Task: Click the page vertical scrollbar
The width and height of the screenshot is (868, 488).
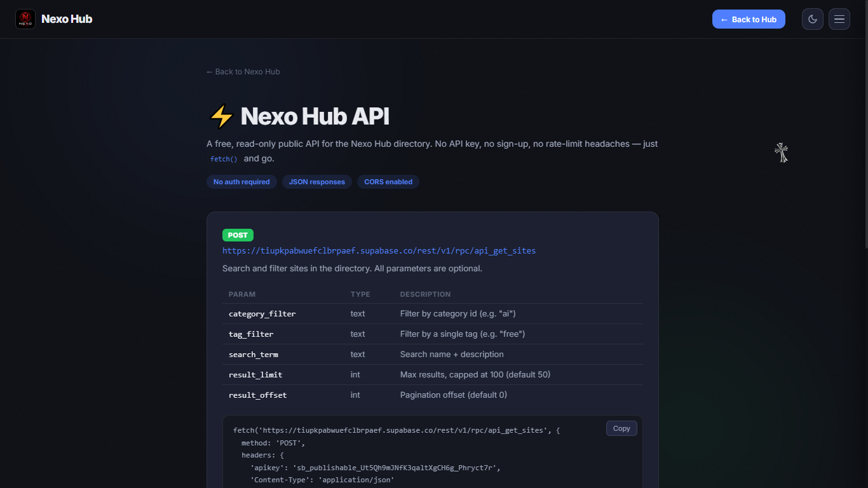Action: point(865,124)
